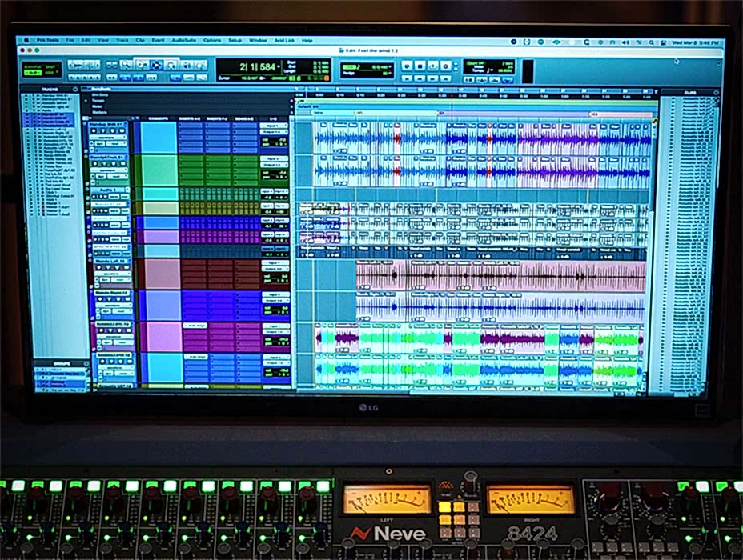This screenshot has width=743, height=560.
Task: Click Auto-Align insert on the magenta track
Action: [195, 326]
